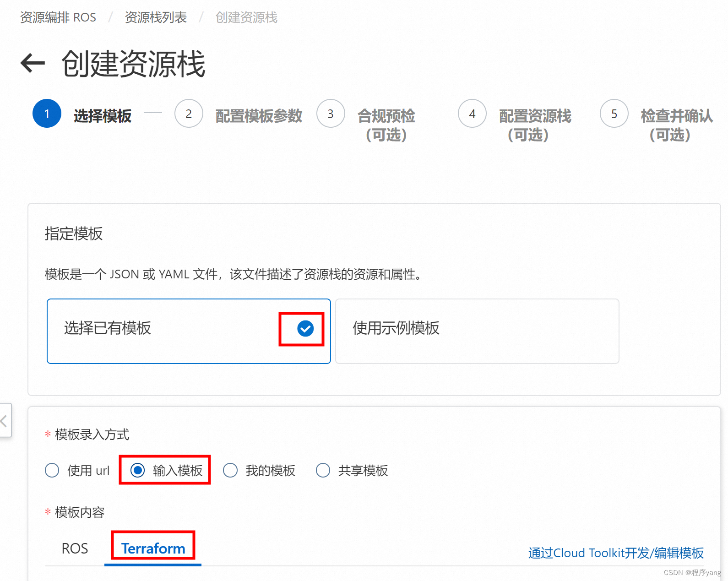Click the blue checkmark on 选择已有模板

click(305, 328)
